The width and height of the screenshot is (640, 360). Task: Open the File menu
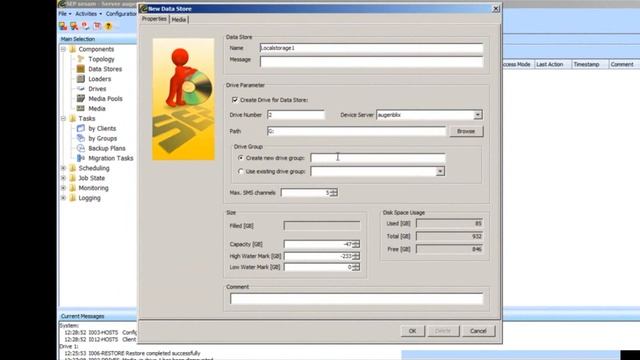[x=64, y=13]
